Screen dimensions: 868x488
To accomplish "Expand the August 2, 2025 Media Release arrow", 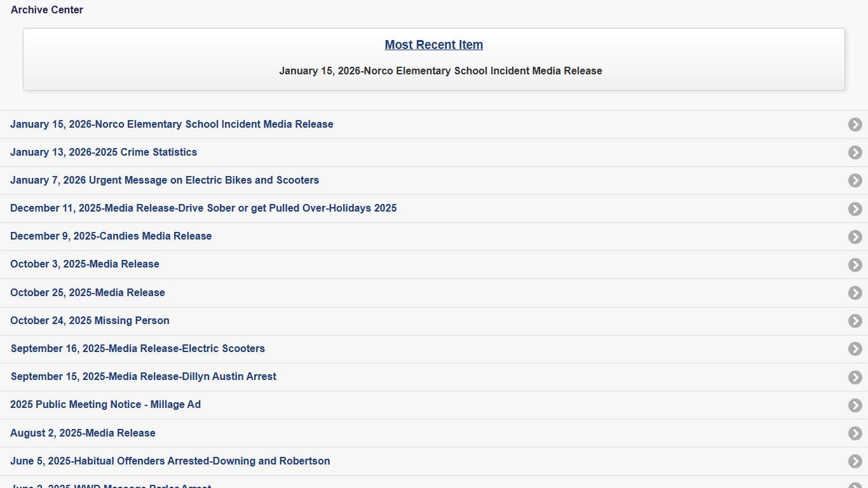I will tap(855, 433).
